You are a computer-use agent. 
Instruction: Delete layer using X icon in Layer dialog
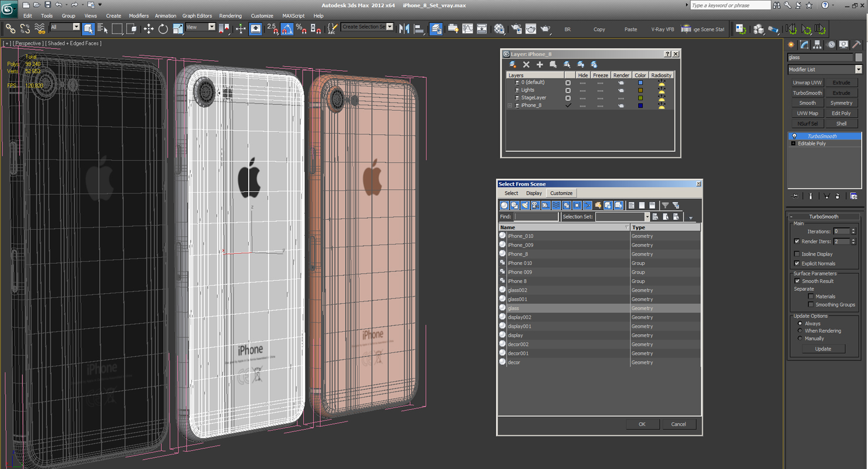526,64
